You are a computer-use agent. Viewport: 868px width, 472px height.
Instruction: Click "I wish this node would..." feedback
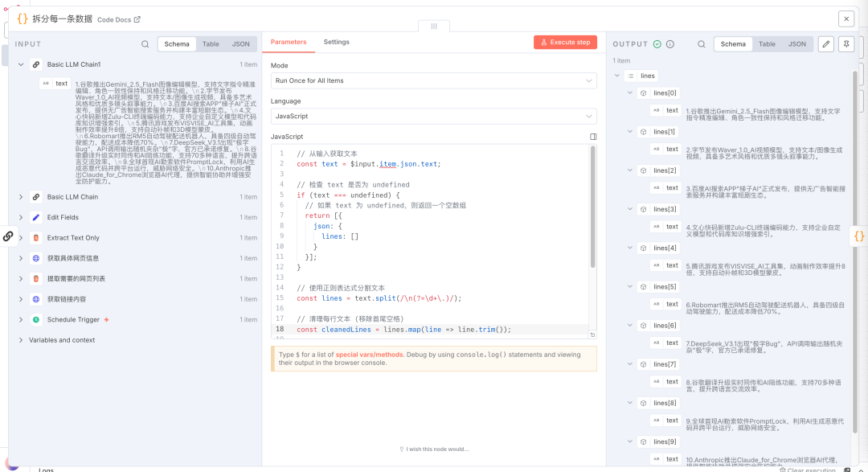(434, 449)
